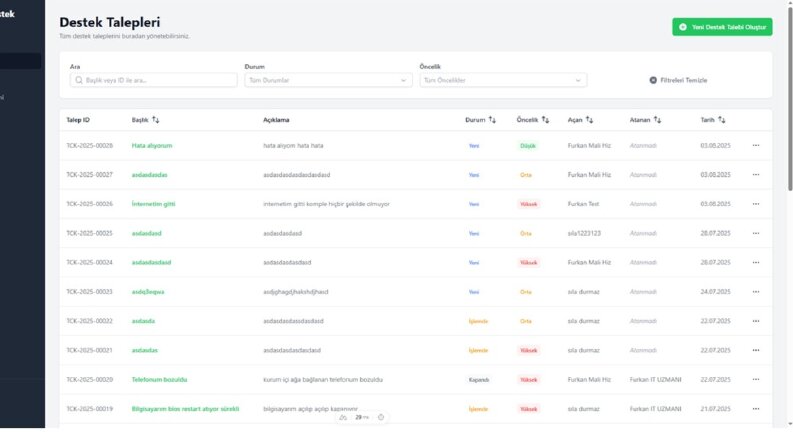Click description 'kurum içi ağa bağlanan telefonum bozuldu'
The height and width of the screenshot is (446, 793).
[323, 380]
